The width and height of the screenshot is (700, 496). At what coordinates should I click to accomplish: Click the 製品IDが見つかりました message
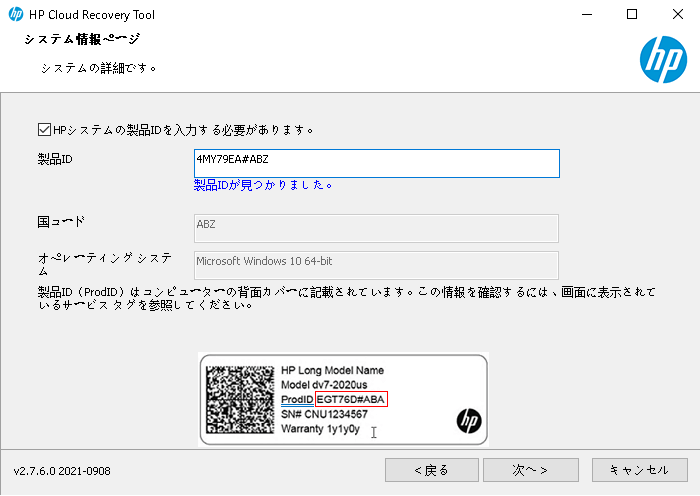pos(263,185)
